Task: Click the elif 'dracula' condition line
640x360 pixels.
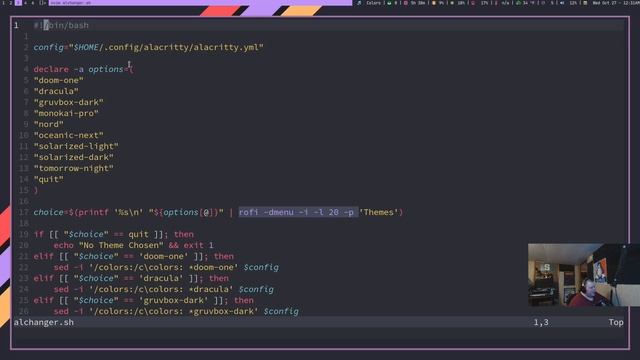Action: point(131,278)
